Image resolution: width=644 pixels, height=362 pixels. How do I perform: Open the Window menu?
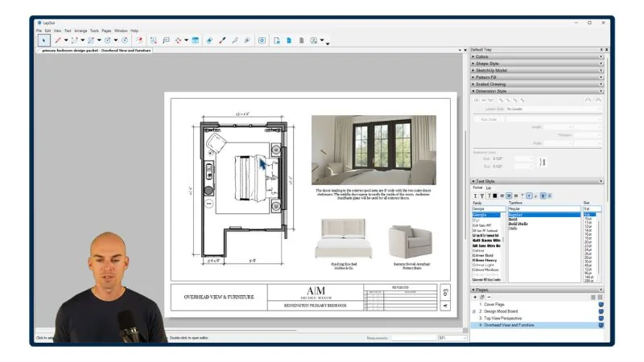[x=121, y=31]
